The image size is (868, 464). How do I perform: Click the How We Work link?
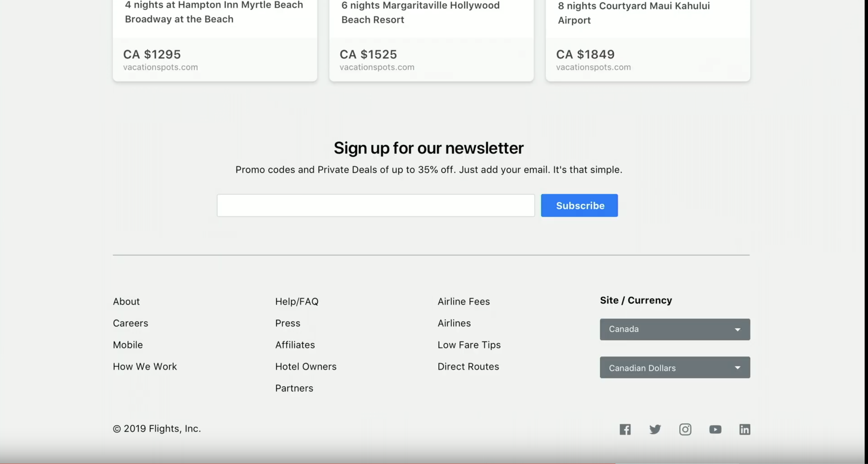(144, 367)
